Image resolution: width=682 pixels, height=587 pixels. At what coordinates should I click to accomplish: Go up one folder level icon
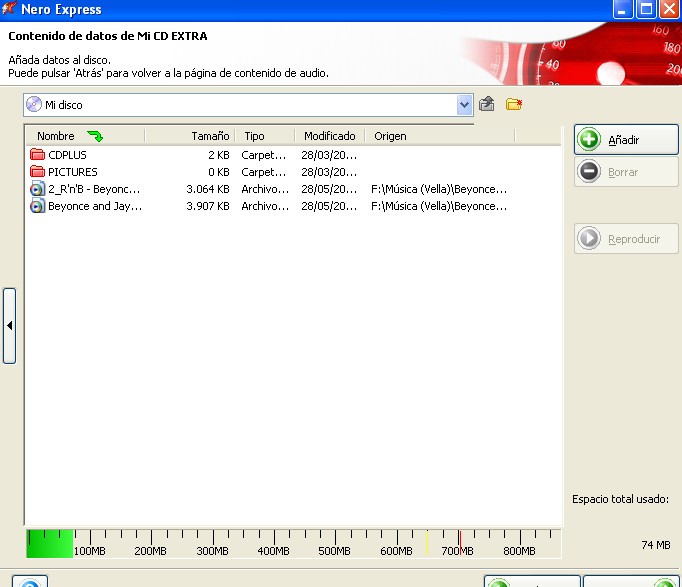[x=487, y=104]
